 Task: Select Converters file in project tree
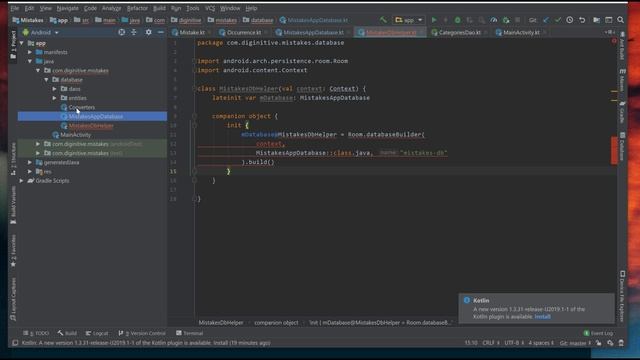[82, 107]
